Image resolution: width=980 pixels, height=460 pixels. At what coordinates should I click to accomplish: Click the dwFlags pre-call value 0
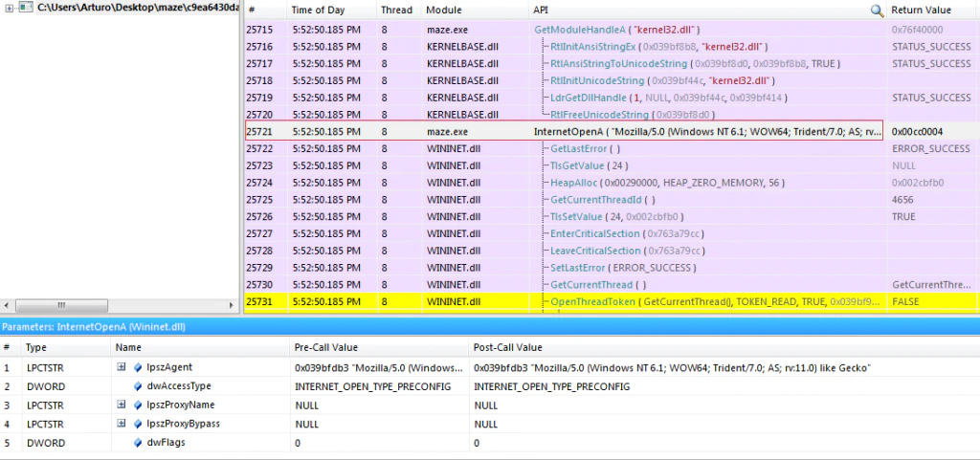[x=298, y=443]
